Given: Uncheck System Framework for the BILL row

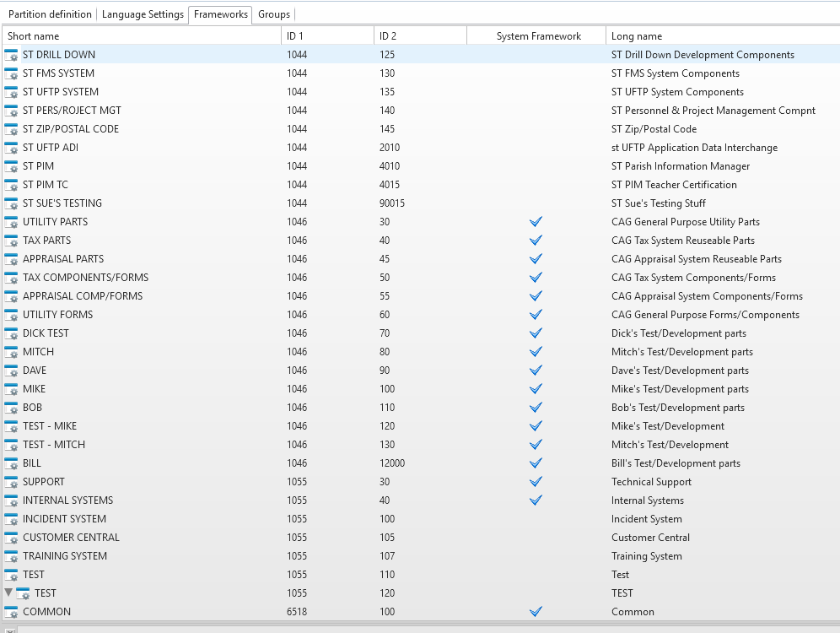Looking at the screenshot, I should [x=536, y=463].
